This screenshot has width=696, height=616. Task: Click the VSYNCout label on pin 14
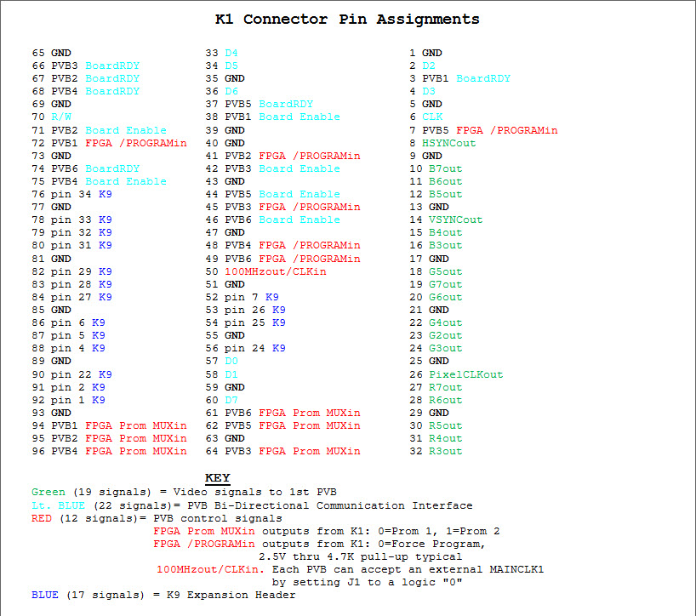(455, 220)
